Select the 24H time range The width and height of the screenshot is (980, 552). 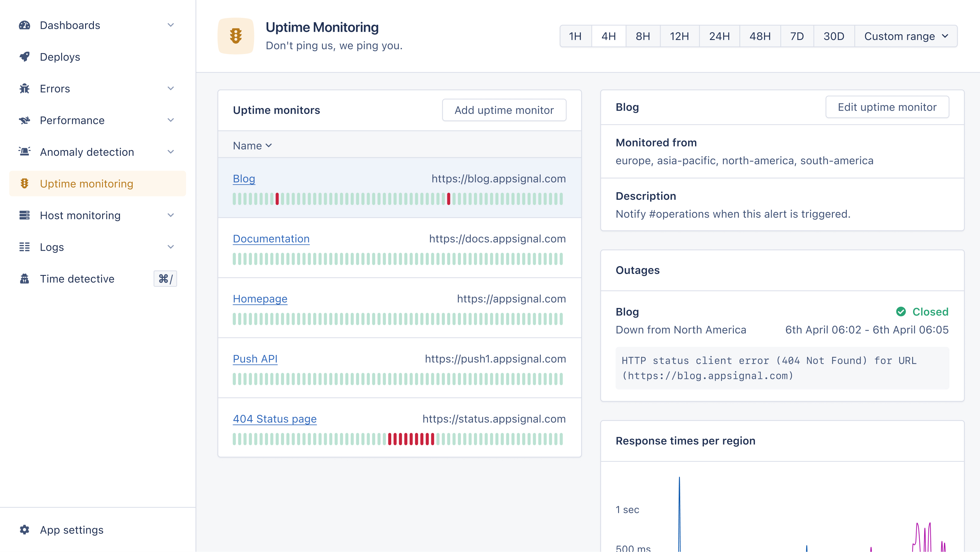pyautogui.click(x=719, y=36)
